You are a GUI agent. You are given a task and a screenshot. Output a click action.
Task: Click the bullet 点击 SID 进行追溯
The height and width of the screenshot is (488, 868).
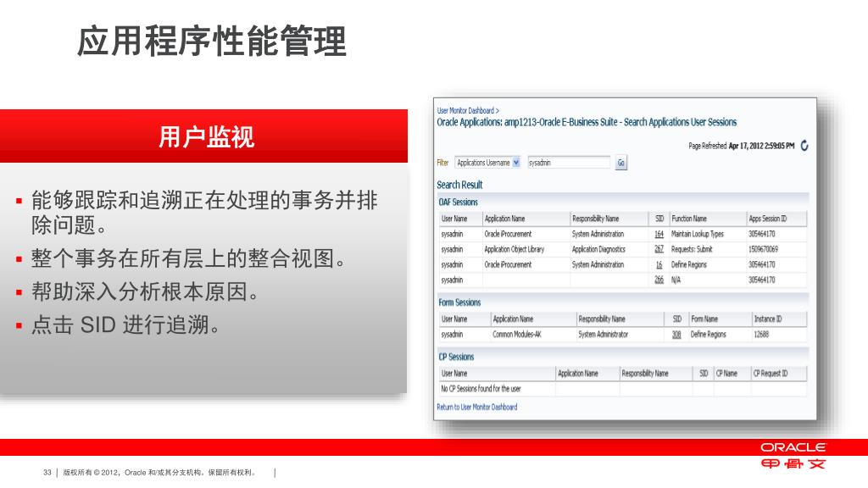pyautogui.click(x=125, y=324)
